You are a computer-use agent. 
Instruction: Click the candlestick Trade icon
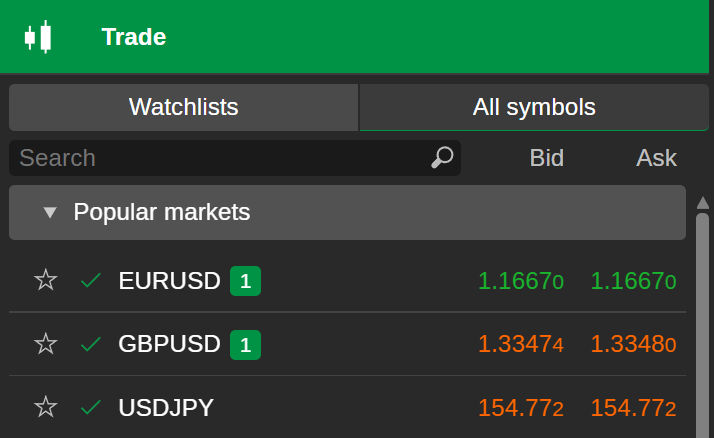click(x=38, y=37)
